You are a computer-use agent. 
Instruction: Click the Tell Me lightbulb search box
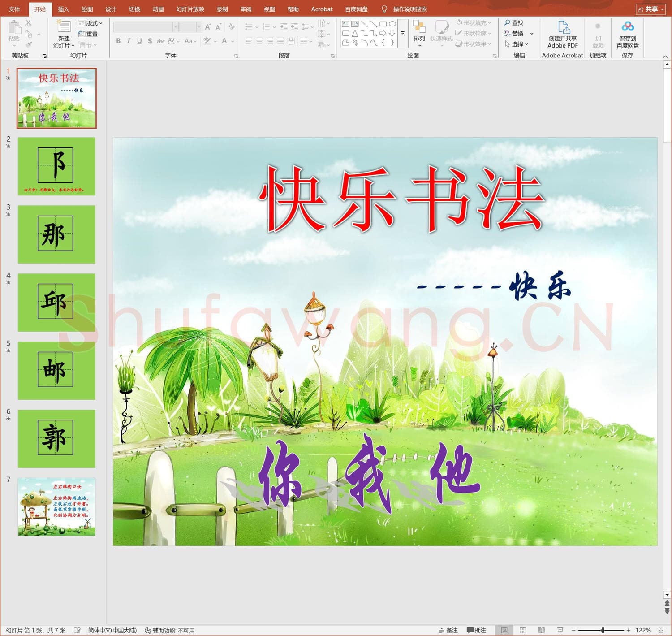[x=404, y=9]
